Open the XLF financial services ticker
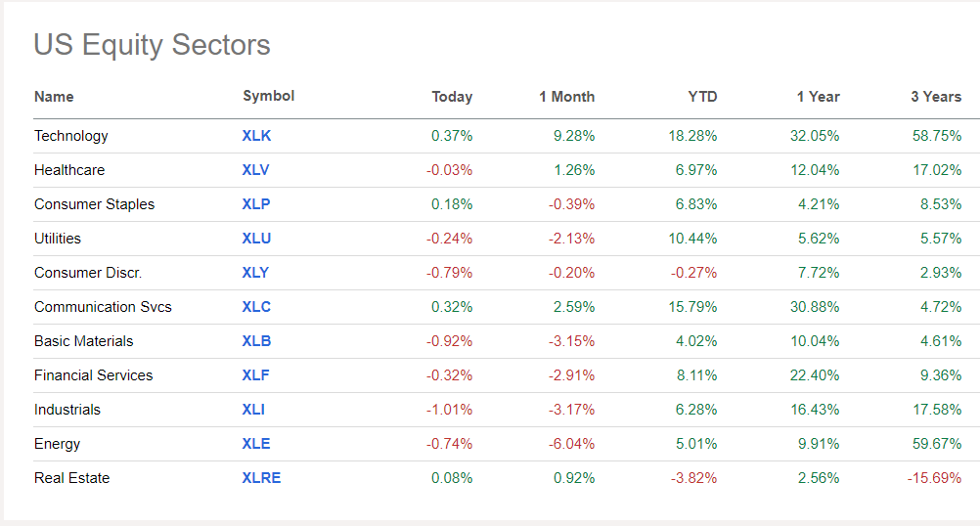The image size is (980, 526). pos(255,375)
